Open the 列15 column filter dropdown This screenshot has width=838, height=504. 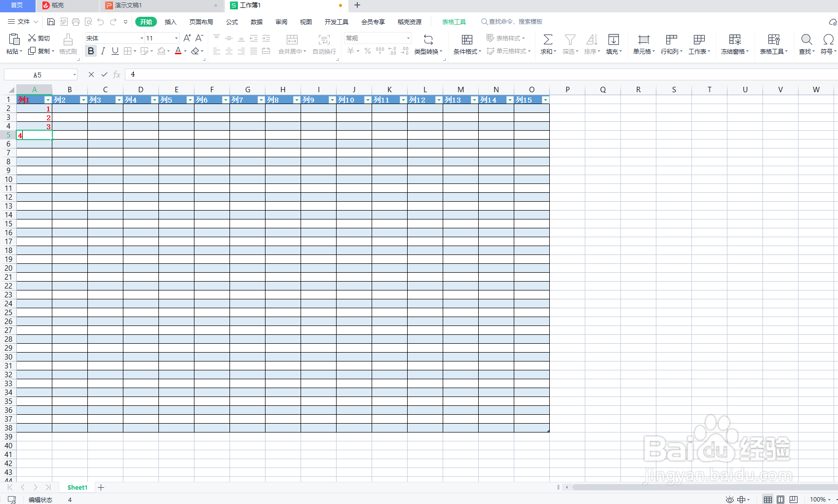click(545, 100)
